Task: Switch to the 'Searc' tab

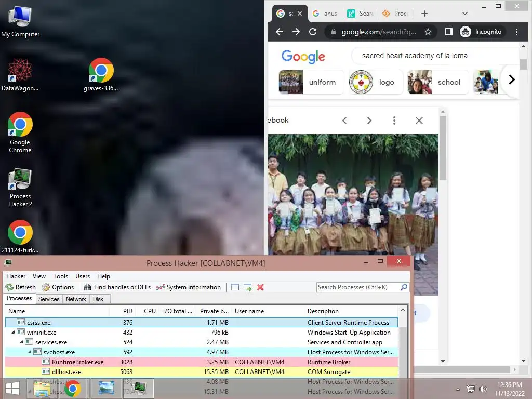Action: click(360, 14)
